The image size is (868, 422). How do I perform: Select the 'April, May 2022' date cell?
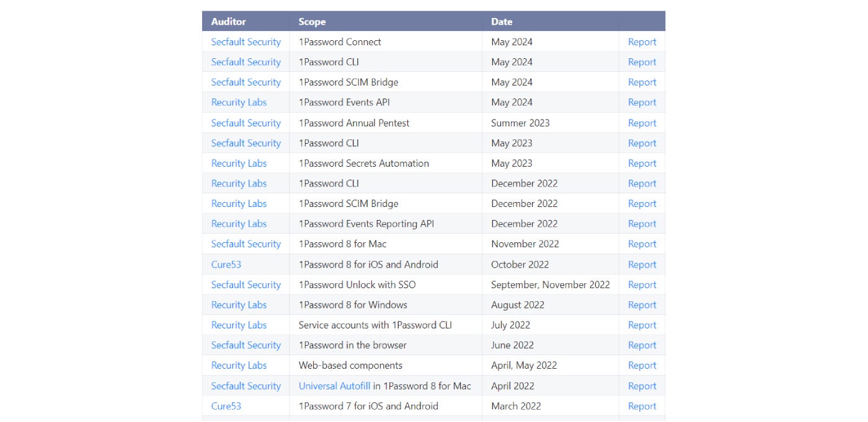click(551, 366)
